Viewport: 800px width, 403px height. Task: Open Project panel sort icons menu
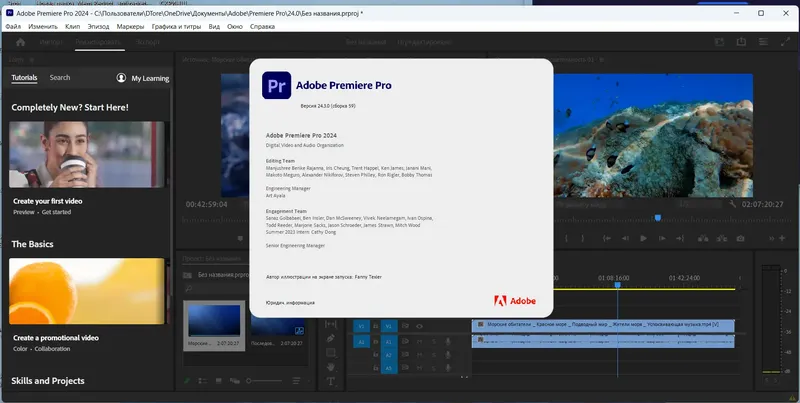click(x=296, y=381)
